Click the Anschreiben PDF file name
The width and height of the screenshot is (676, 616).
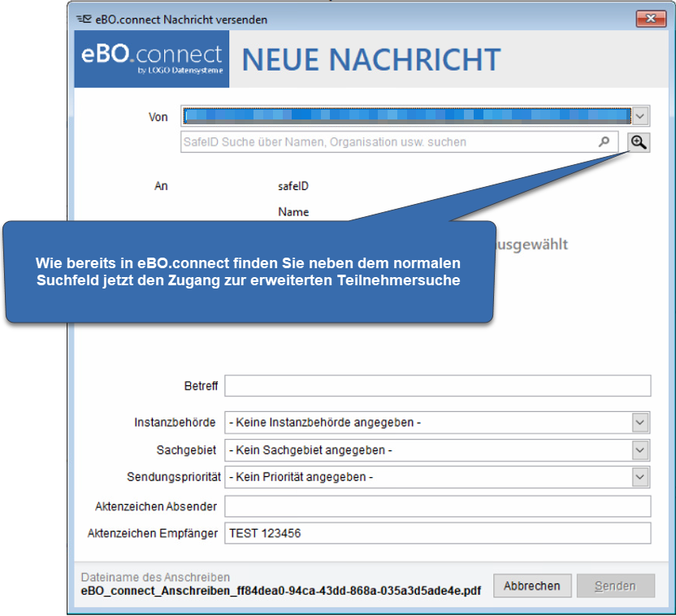(x=280, y=591)
